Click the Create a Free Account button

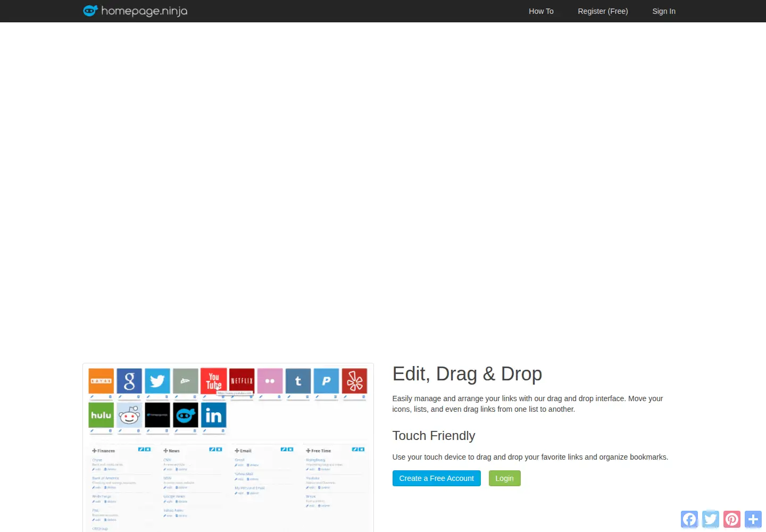click(436, 478)
